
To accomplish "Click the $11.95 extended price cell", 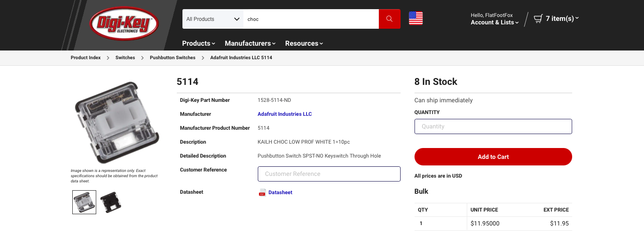I will [x=560, y=224].
